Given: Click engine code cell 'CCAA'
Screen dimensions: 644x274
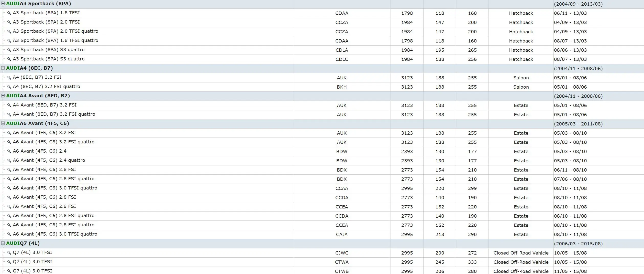Looking at the screenshot, I should click(x=342, y=188).
